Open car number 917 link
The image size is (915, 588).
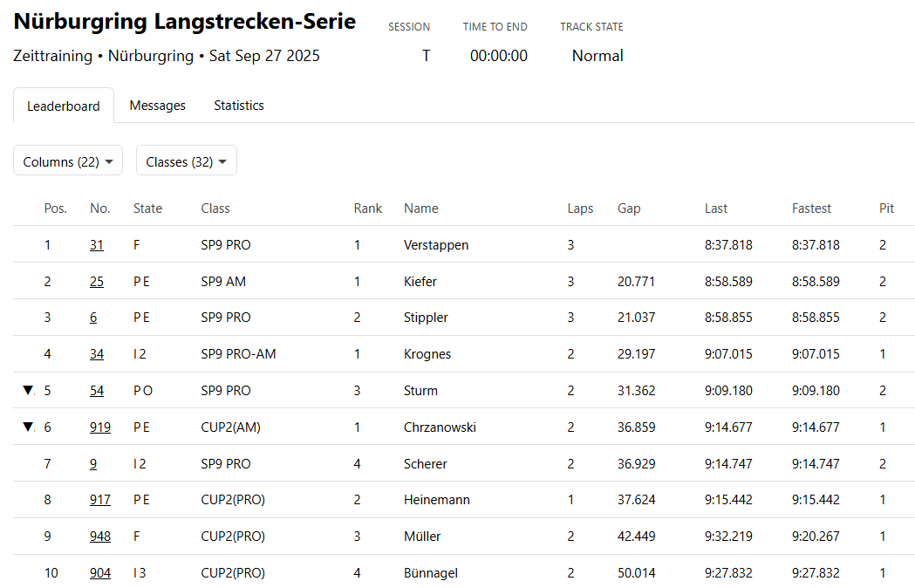point(100,500)
